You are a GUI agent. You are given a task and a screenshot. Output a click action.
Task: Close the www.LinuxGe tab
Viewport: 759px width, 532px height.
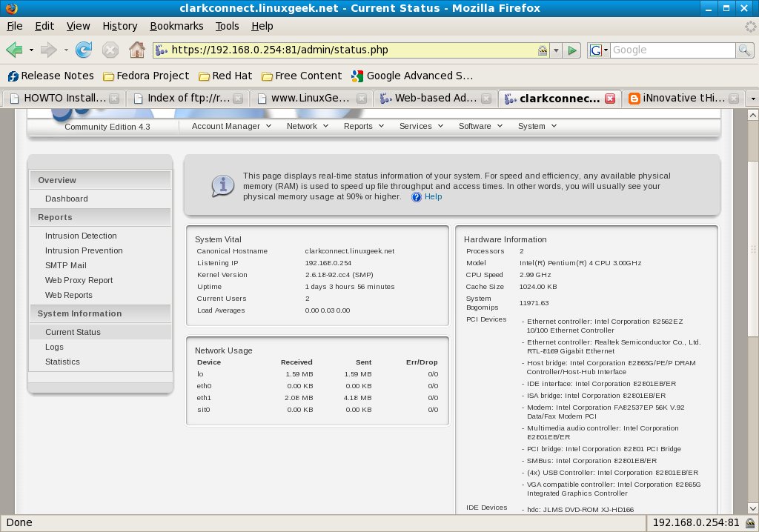click(x=362, y=99)
